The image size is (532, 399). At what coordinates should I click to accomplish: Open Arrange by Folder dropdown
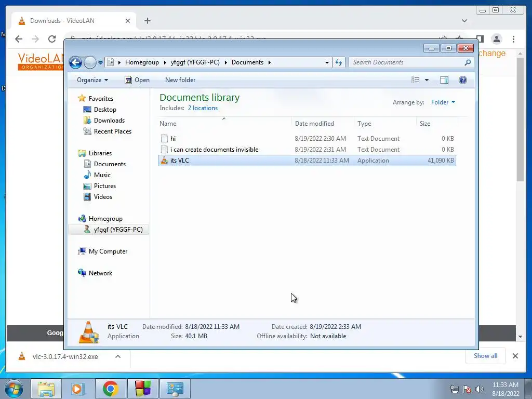pyautogui.click(x=443, y=102)
